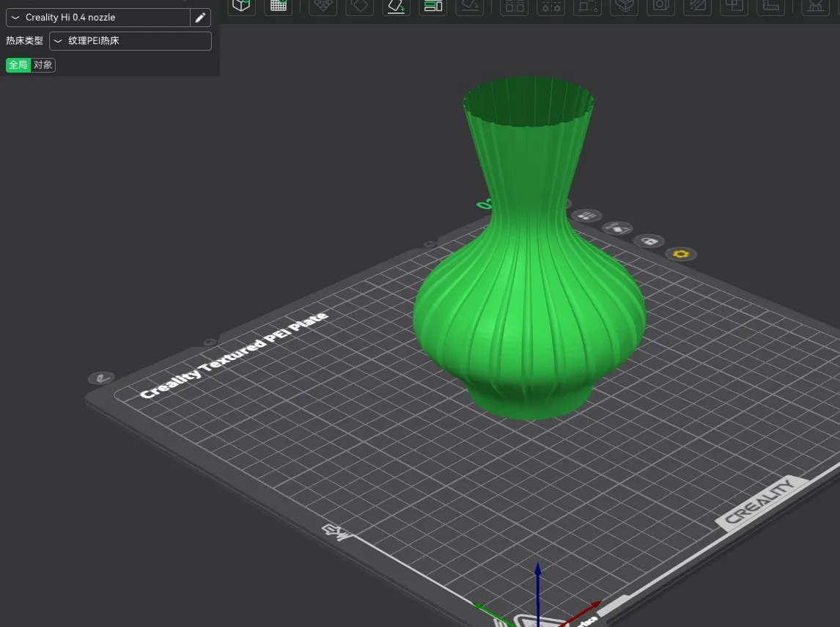Click the pencil icon to edit printer preset
The width and height of the screenshot is (840, 627).
[x=200, y=18]
